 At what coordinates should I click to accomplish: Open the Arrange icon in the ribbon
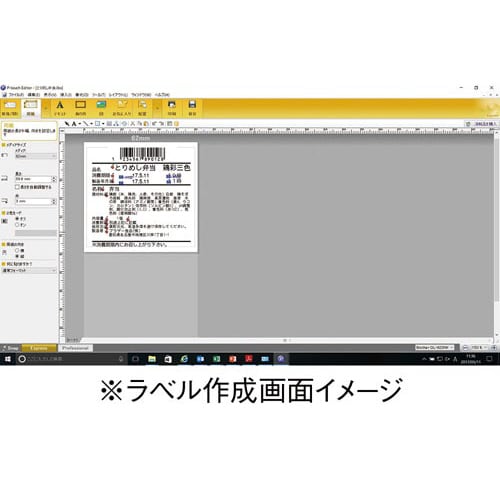(x=142, y=108)
